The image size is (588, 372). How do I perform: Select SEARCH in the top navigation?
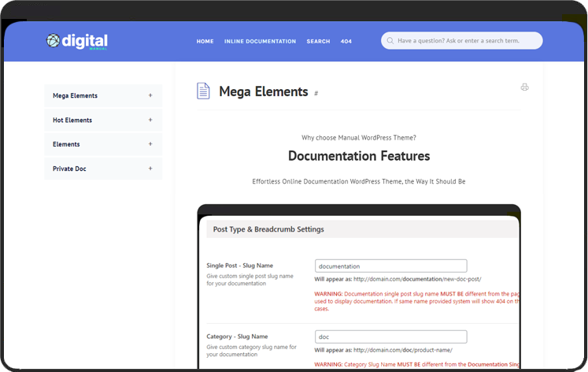click(318, 41)
